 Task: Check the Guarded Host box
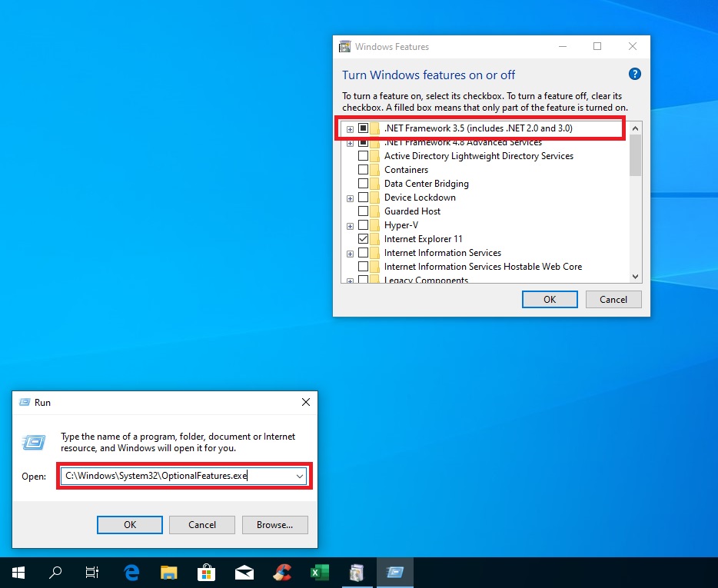coord(363,211)
